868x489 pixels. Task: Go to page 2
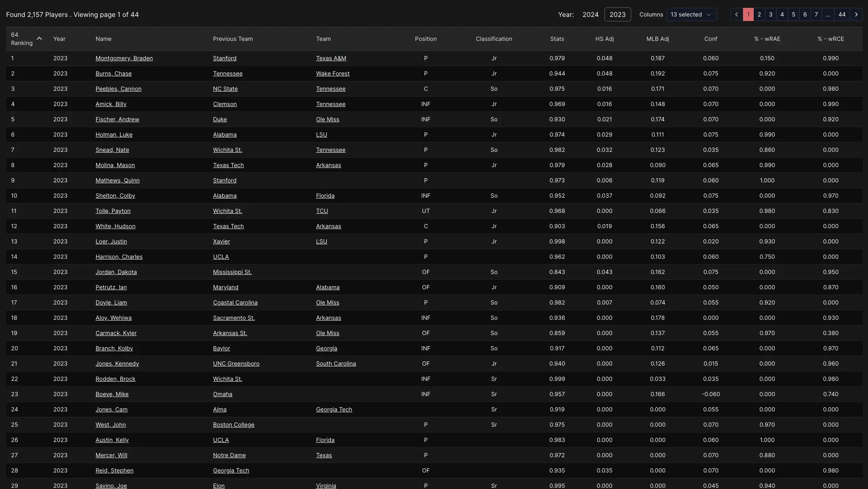759,14
